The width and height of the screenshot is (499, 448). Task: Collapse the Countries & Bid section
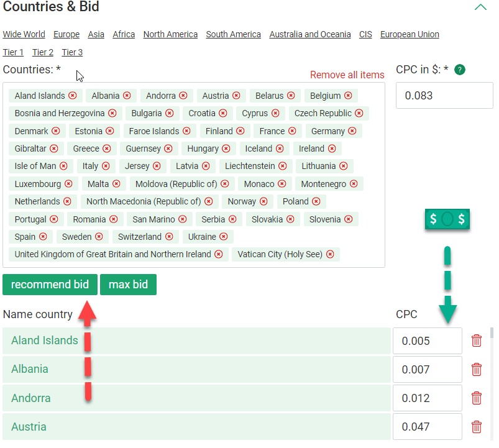click(480, 7)
